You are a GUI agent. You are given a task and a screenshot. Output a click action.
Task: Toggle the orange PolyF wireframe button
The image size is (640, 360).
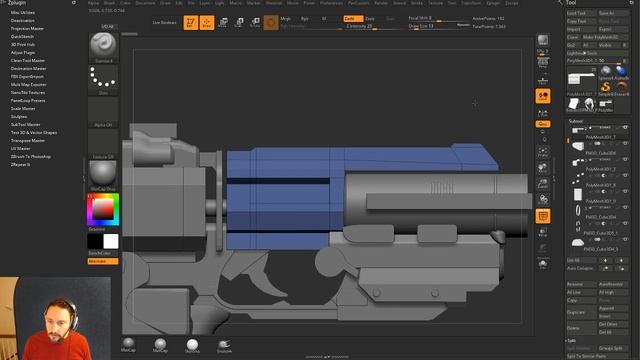pos(543,216)
